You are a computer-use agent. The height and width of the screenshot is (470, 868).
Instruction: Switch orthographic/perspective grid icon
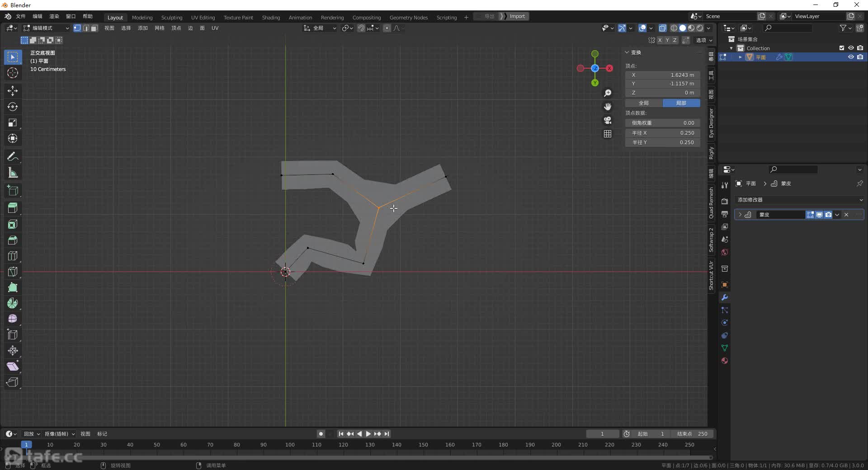pyautogui.click(x=608, y=134)
